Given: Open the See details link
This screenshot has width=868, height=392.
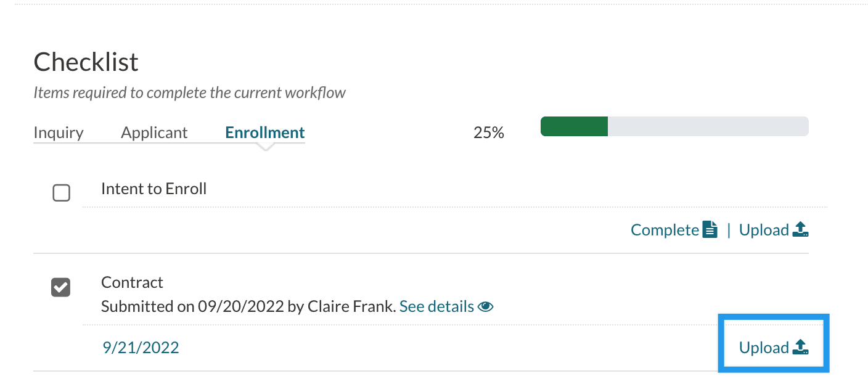Looking at the screenshot, I should coord(436,306).
